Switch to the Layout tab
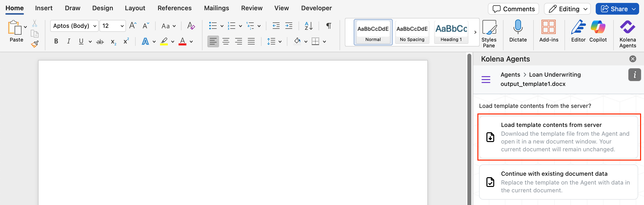The image size is (644, 205). (135, 8)
